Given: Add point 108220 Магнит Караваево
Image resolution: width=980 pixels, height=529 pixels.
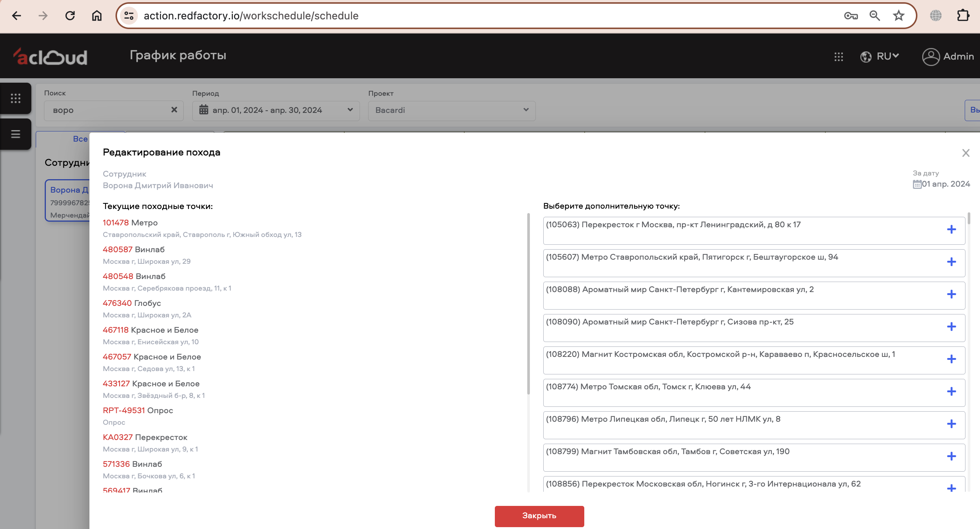Looking at the screenshot, I should pyautogui.click(x=951, y=359).
